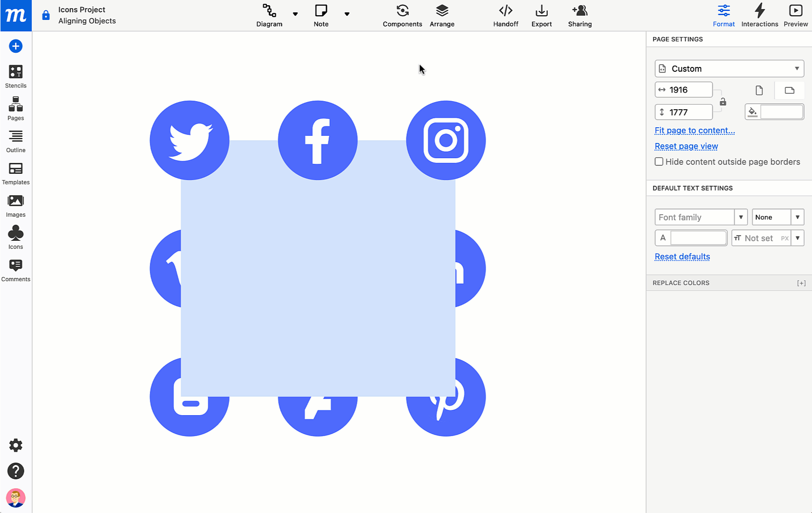Click the Fit page to content link

pos(694,130)
